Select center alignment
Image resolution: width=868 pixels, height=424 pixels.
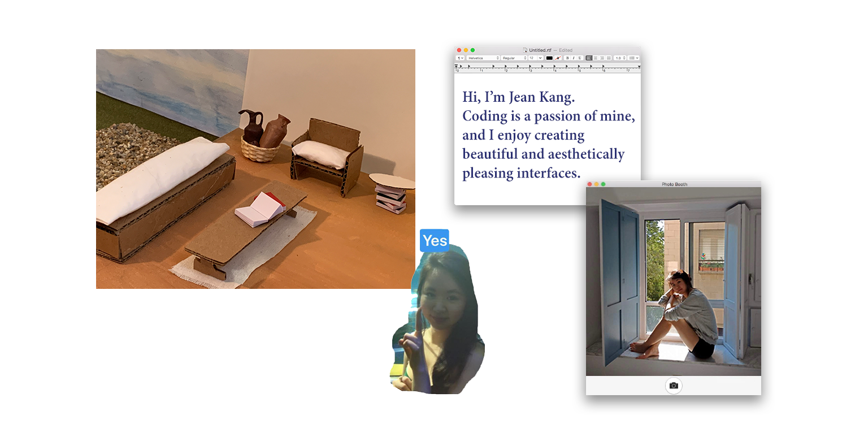(x=596, y=58)
